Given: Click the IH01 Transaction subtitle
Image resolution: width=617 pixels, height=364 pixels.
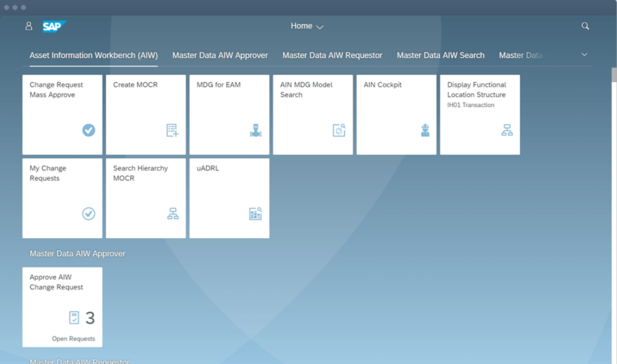Looking at the screenshot, I should (x=471, y=105).
